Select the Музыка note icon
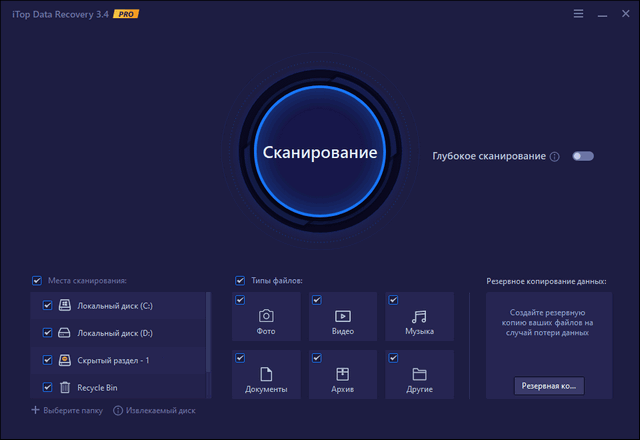640x440 pixels. pos(420,316)
